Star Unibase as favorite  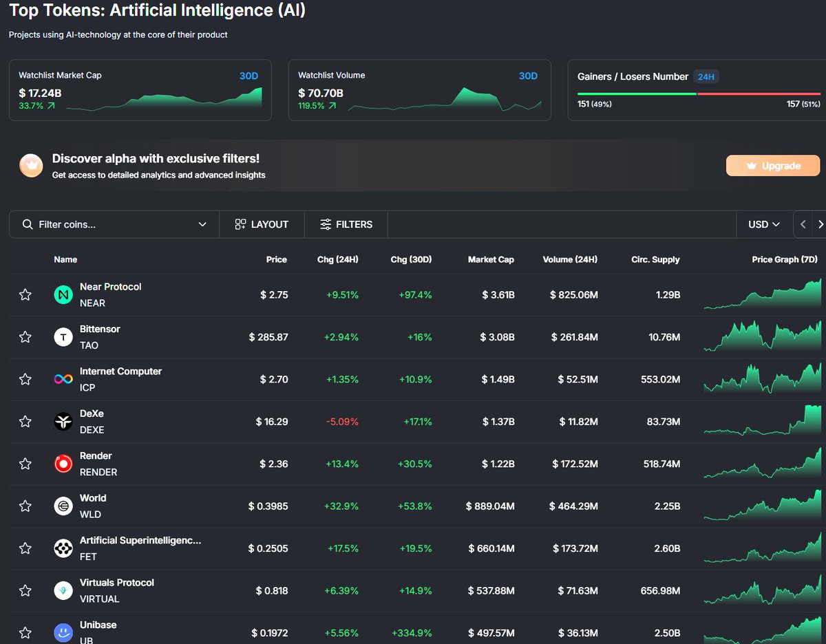[x=25, y=632]
